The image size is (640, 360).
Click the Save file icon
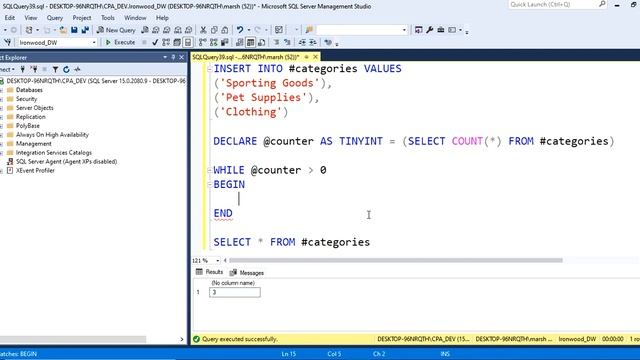tap(74, 30)
